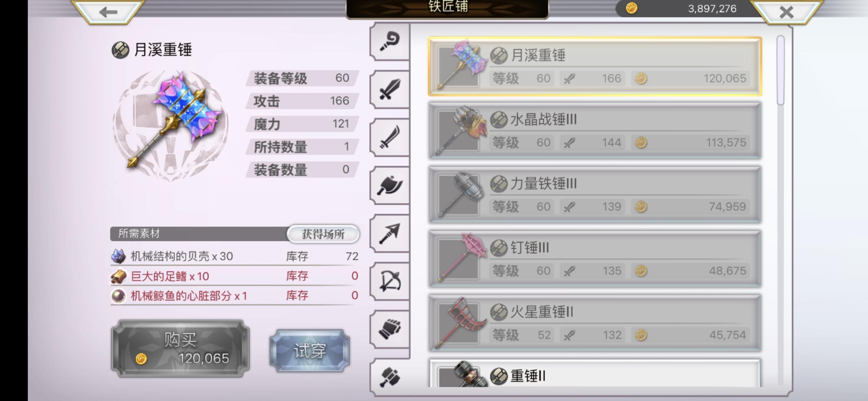Select the curved katana category icon
The height and width of the screenshot is (401, 868).
[x=390, y=137]
